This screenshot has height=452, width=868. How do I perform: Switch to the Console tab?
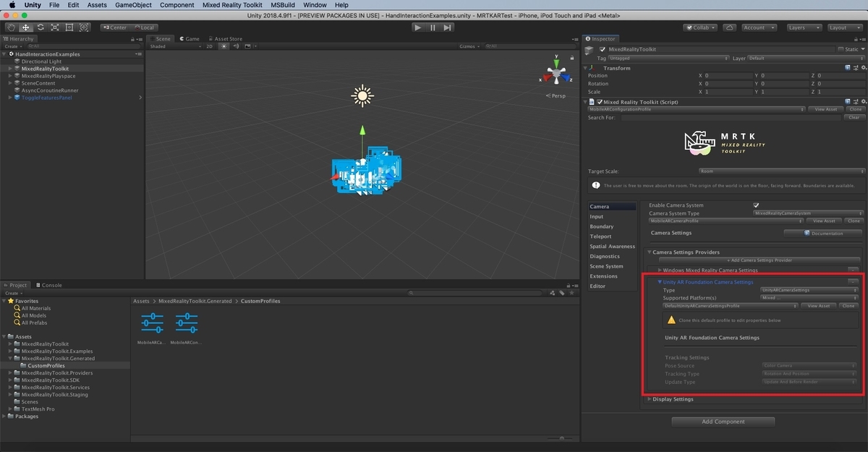(48, 285)
